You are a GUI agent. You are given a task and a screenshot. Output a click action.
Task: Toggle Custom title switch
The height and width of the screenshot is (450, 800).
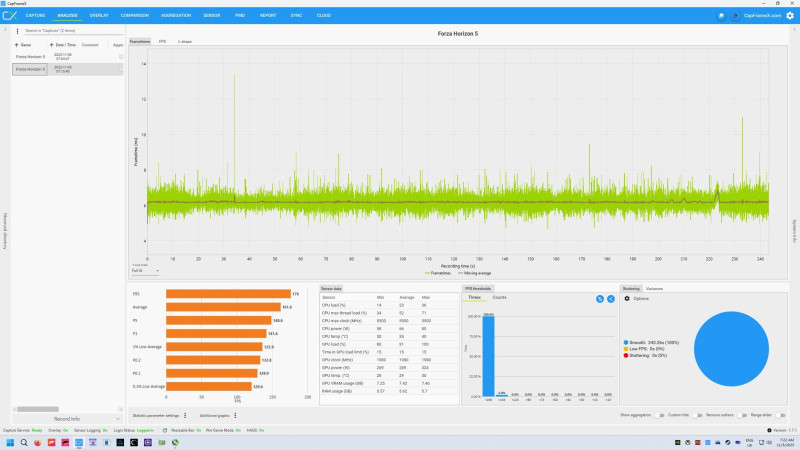coord(697,415)
